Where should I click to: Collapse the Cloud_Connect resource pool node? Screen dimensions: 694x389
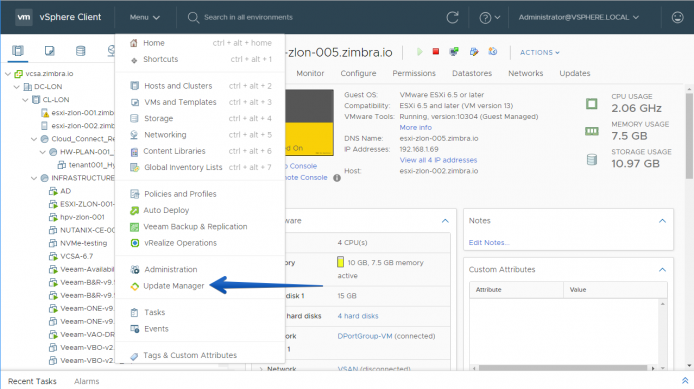pyautogui.click(x=34, y=139)
